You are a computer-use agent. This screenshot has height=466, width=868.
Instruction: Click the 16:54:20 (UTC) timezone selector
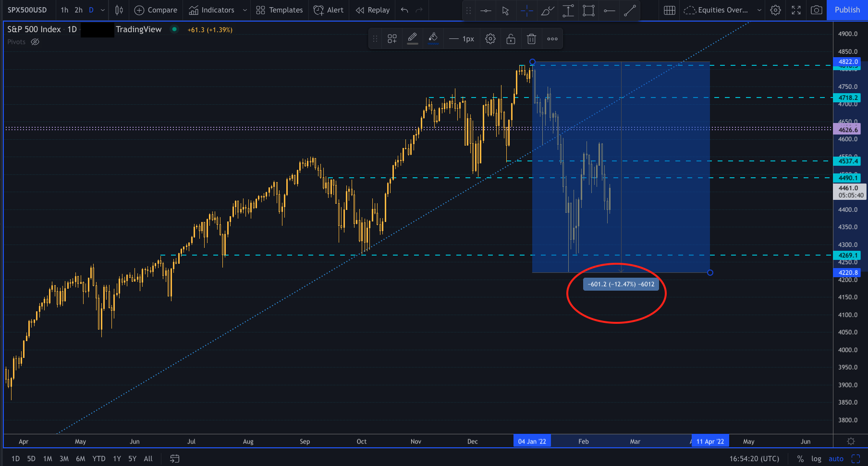coord(754,459)
